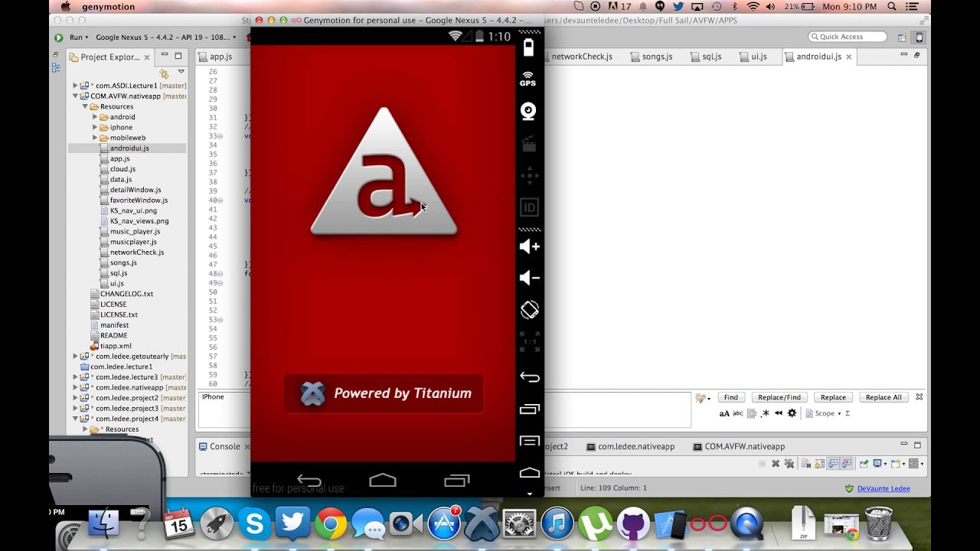
Task: Raise volume in the Genymotion sidebar
Action: pyautogui.click(x=529, y=246)
